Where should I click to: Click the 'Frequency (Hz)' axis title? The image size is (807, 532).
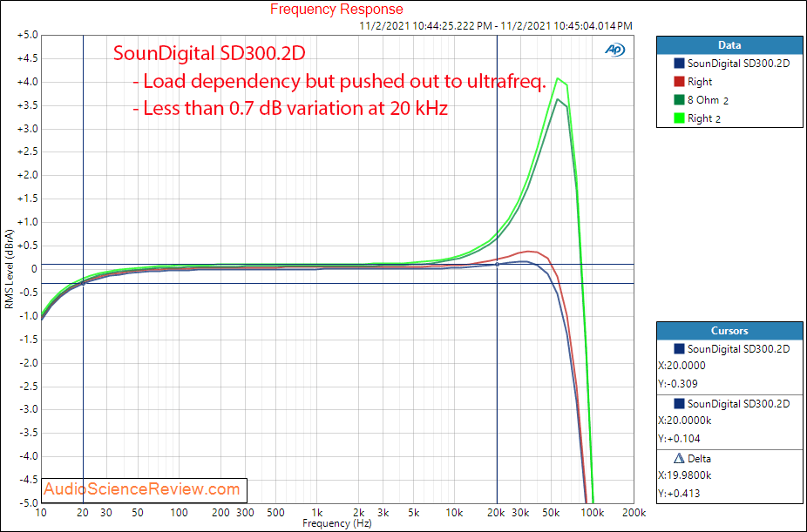[x=337, y=523]
